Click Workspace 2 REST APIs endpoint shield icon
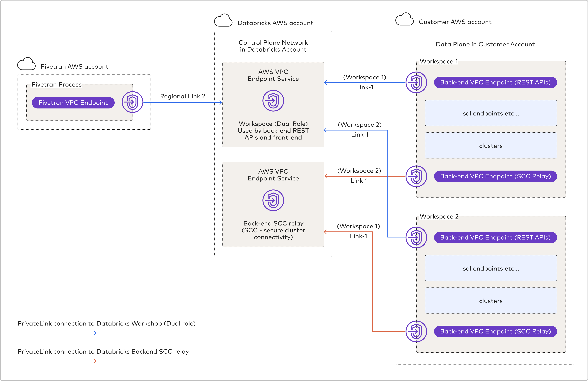 416,237
